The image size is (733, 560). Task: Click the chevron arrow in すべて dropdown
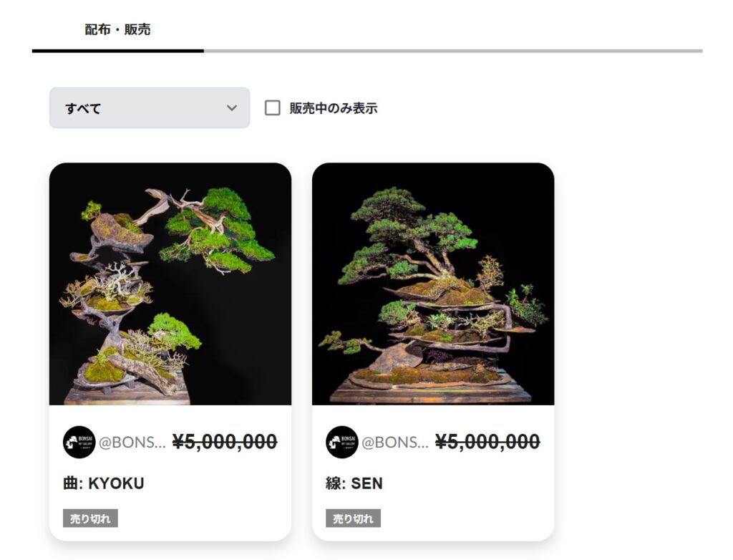[231, 108]
